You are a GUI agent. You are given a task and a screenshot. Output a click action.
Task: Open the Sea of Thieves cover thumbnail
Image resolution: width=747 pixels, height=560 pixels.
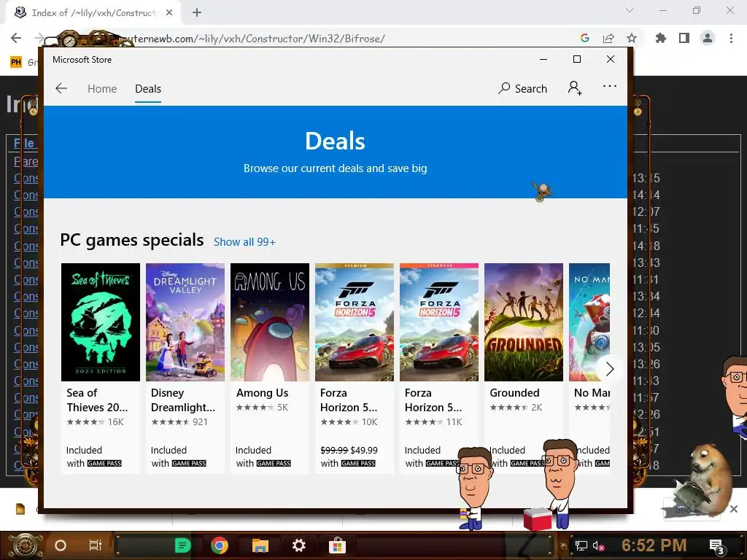(x=101, y=322)
